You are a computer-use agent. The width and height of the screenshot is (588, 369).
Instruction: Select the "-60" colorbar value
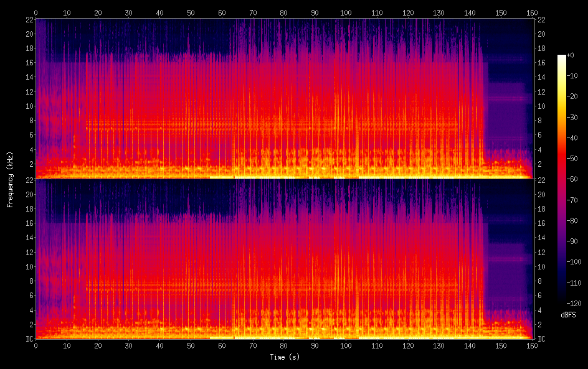pyautogui.click(x=572, y=179)
